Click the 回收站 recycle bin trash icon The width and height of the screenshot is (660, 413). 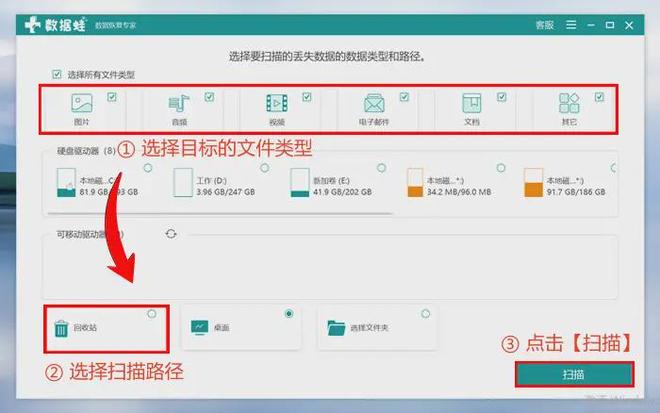coord(61,328)
